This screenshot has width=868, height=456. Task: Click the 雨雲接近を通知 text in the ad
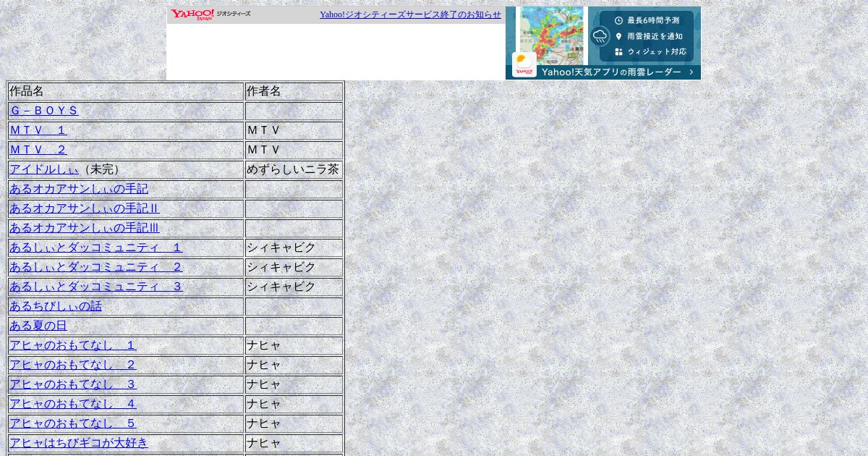pos(655,36)
